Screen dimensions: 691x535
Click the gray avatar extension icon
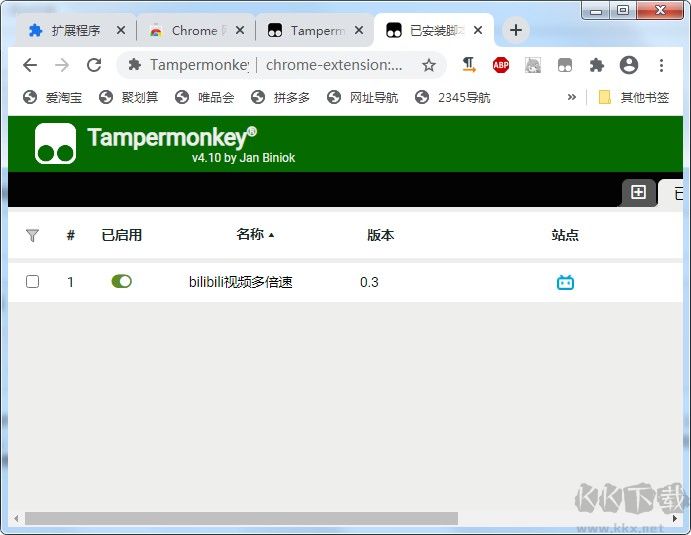(x=533, y=65)
